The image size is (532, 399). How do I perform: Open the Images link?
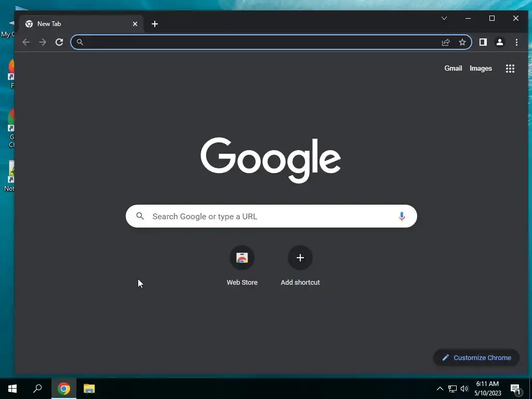tap(481, 68)
